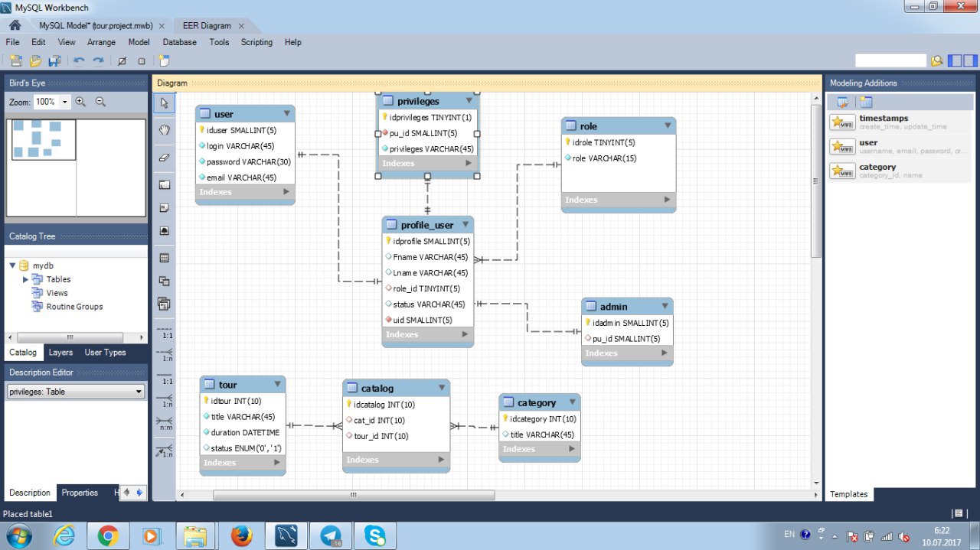
Task: Expand Indexes section of user table
Action: (286, 192)
